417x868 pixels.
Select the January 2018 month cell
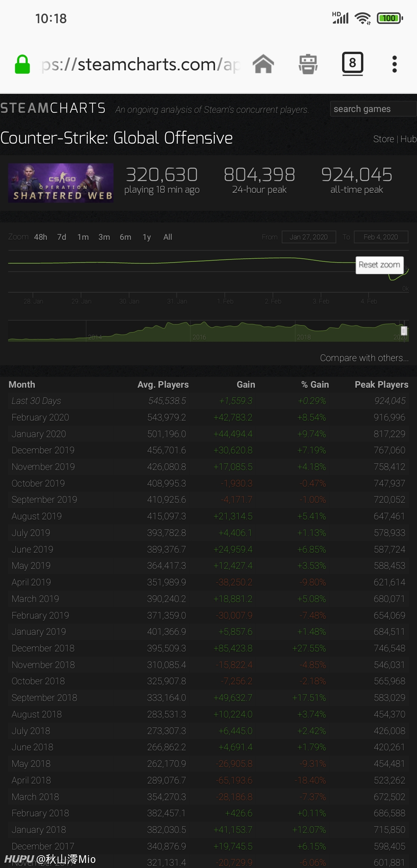pyautogui.click(x=39, y=830)
